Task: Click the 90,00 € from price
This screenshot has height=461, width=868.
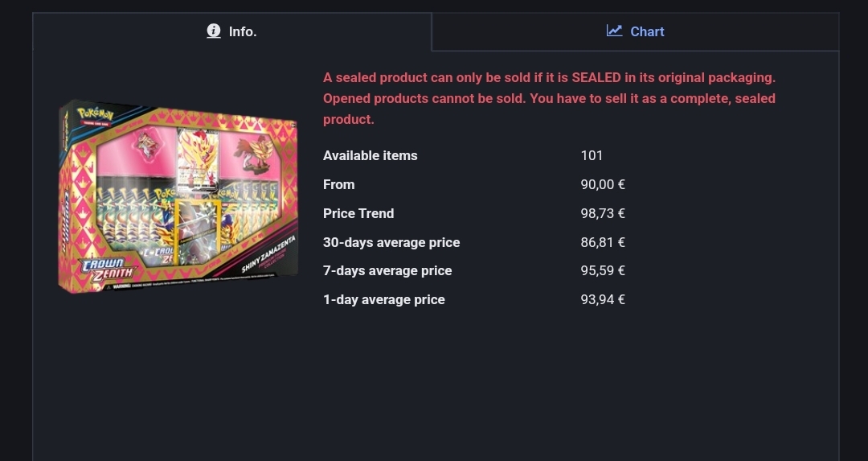Action: pyautogui.click(x=603, y=184)
